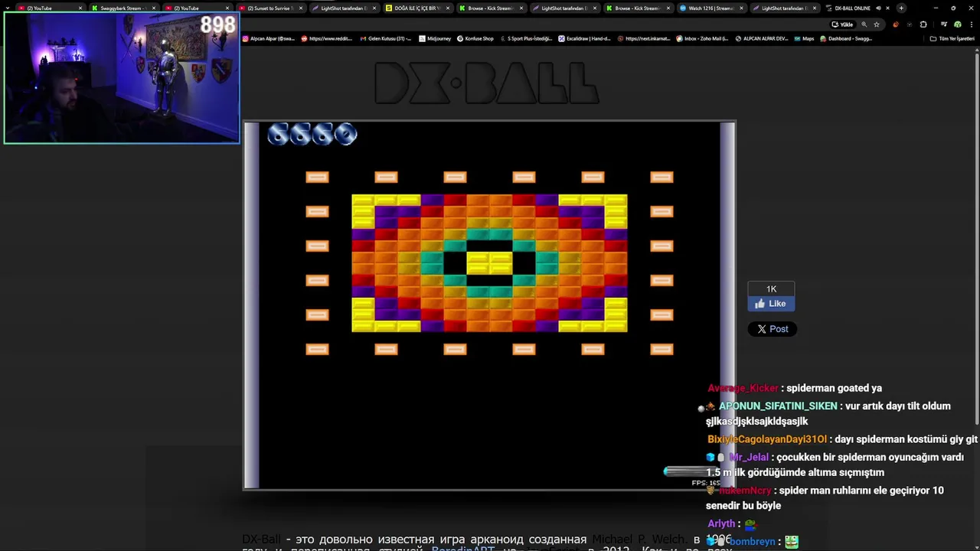The width and height of the screenshot is (980, 551).
Task: Open the Extensions puzzle icon
Action: tap(923, 24)
